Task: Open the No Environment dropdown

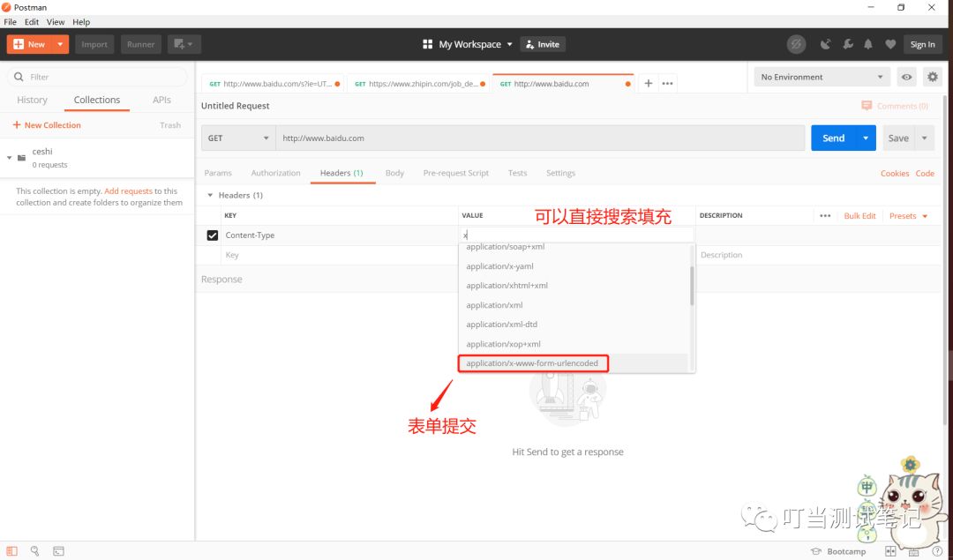Action: pos(822,77)
